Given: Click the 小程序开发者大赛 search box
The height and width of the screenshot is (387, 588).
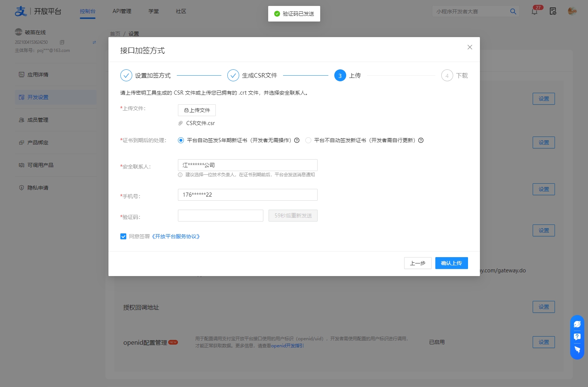Looking at the screenshot, I should [x=470, y=12].
